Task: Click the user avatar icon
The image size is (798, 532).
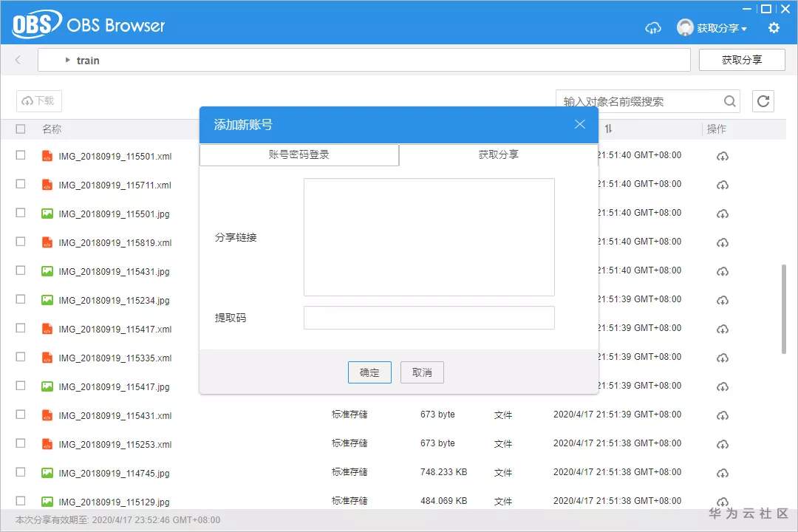Action: tap(685, 27)
